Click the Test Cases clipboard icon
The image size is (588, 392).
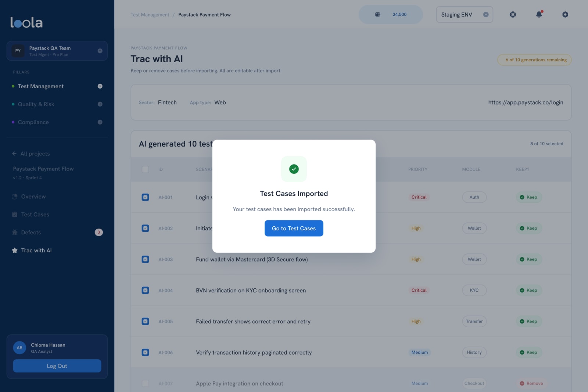15,215
